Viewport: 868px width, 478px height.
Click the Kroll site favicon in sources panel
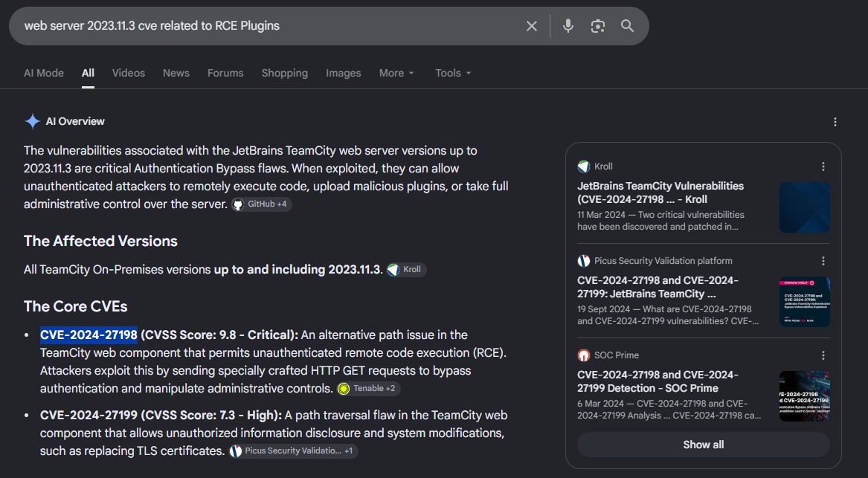pyautogui.click(x=583, y=167)
